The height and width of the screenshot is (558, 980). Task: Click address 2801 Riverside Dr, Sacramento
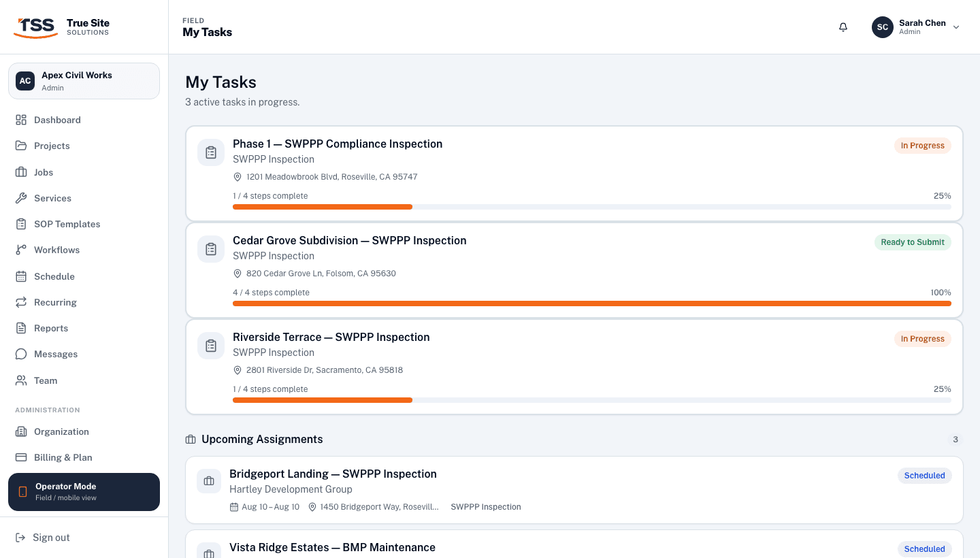[325, 370]
